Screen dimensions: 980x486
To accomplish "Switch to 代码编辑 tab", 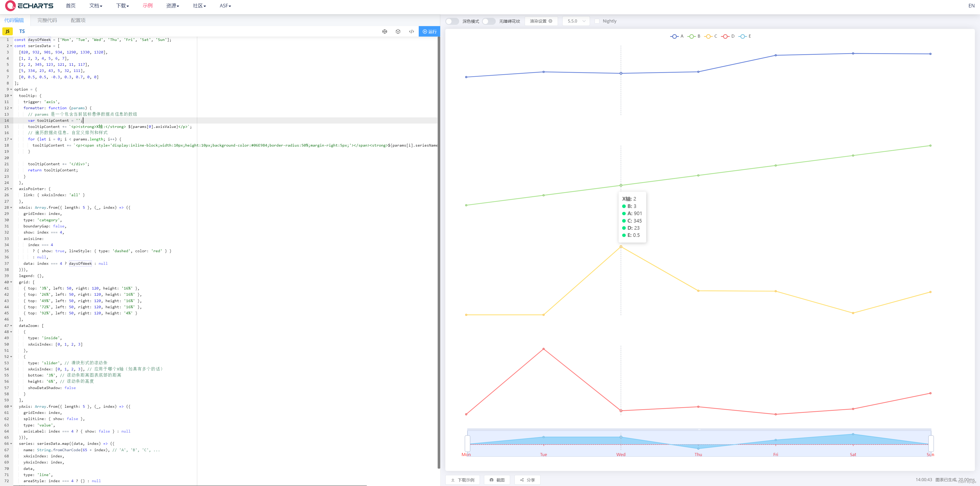I will tap(14, 20).
